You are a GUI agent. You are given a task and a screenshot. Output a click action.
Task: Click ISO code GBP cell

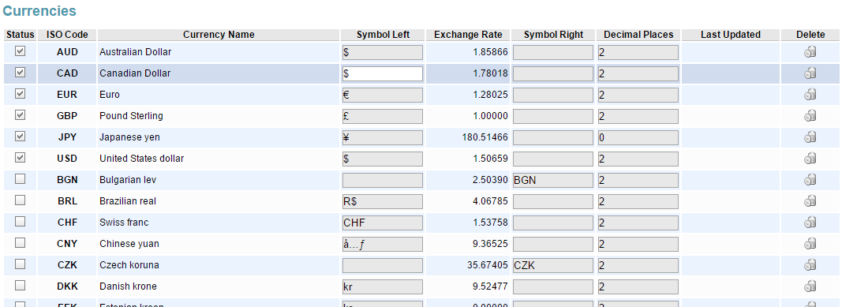click(x=67, y=115)
